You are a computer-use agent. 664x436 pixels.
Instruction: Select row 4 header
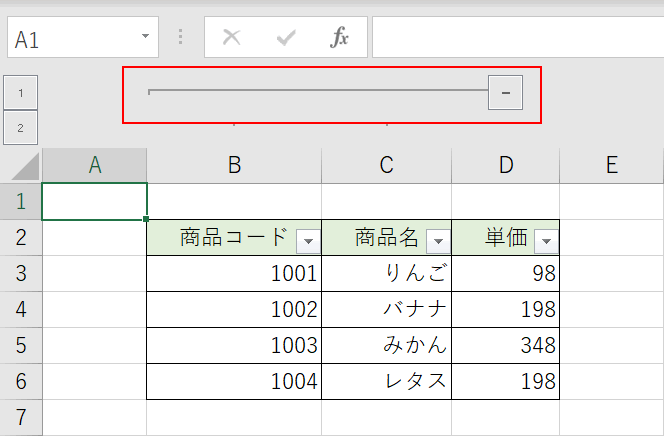click(21, 309)
